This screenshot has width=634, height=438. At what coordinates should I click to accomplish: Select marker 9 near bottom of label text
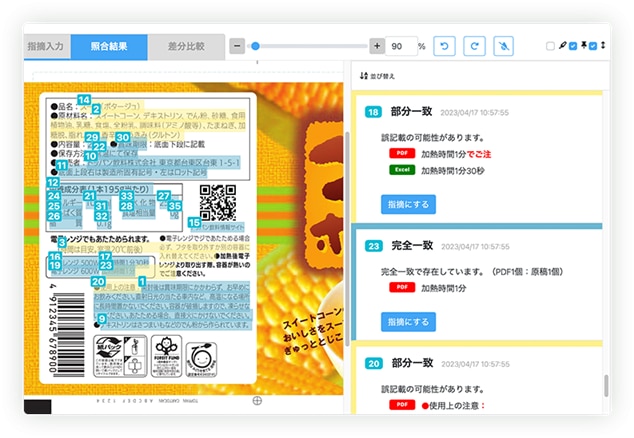(102, 319)
